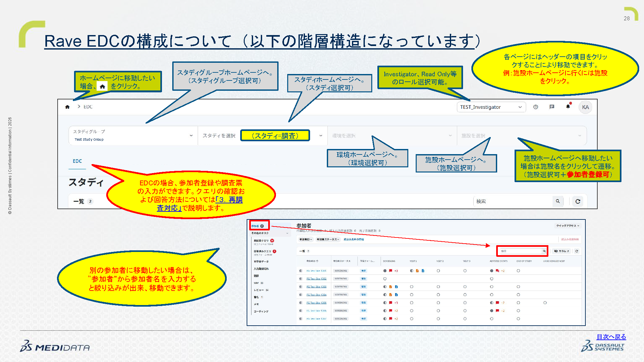Open the 環境を選択 dropdown
The height and width of the screenshot is (362, 644).
pyautogui.click(x=392, y=135)
